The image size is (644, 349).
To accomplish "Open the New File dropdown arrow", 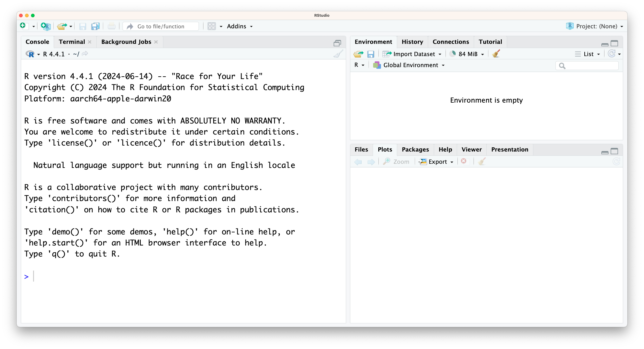I will click(x=33, y=27).
